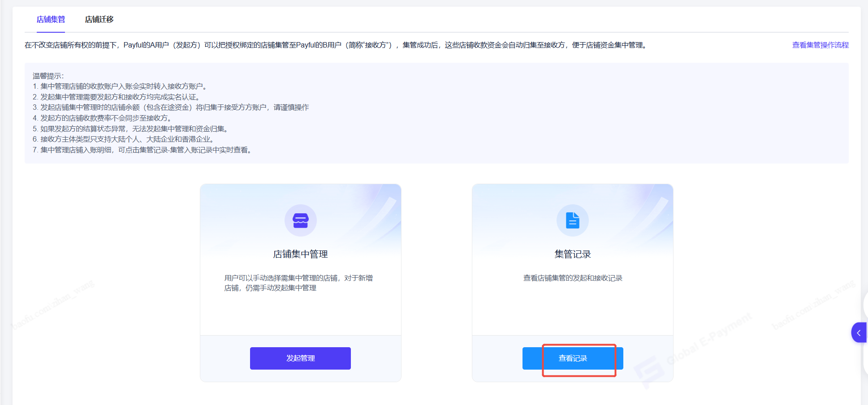
Task: Select the 店铺集管 tab
Action: tap(51, 19)
